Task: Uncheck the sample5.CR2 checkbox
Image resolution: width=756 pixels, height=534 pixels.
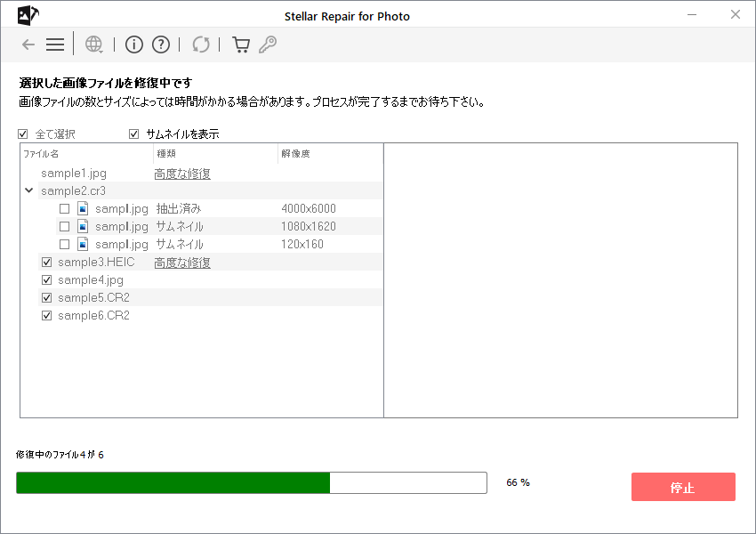Action: (47, 297)
